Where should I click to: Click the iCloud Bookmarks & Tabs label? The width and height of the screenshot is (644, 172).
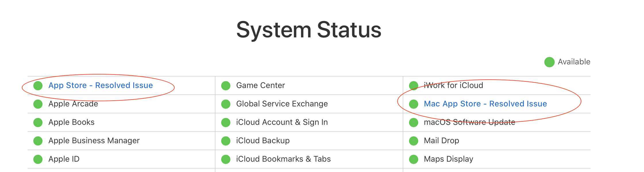[283, 159]
